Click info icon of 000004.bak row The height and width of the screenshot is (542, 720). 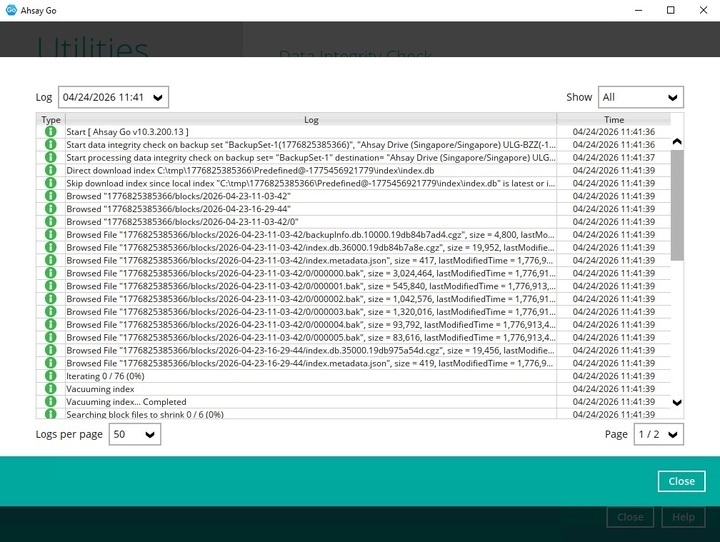(x=51, y=325)
